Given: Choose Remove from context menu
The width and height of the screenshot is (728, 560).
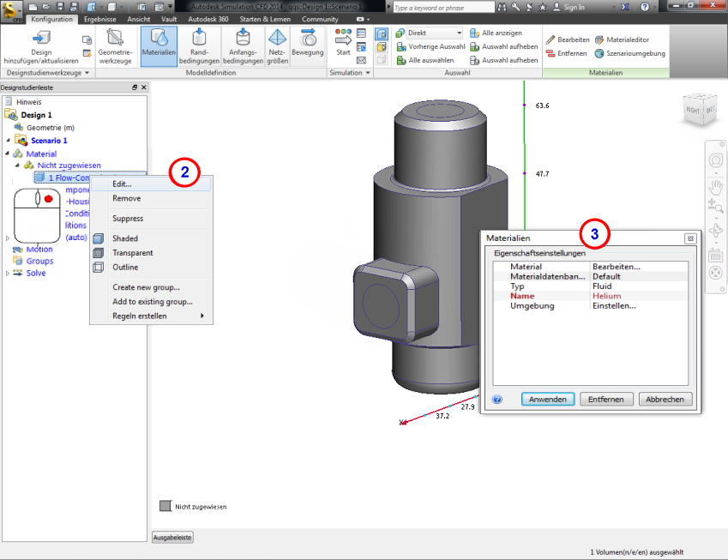Looking at the screenshot, I should pos(152,198).
